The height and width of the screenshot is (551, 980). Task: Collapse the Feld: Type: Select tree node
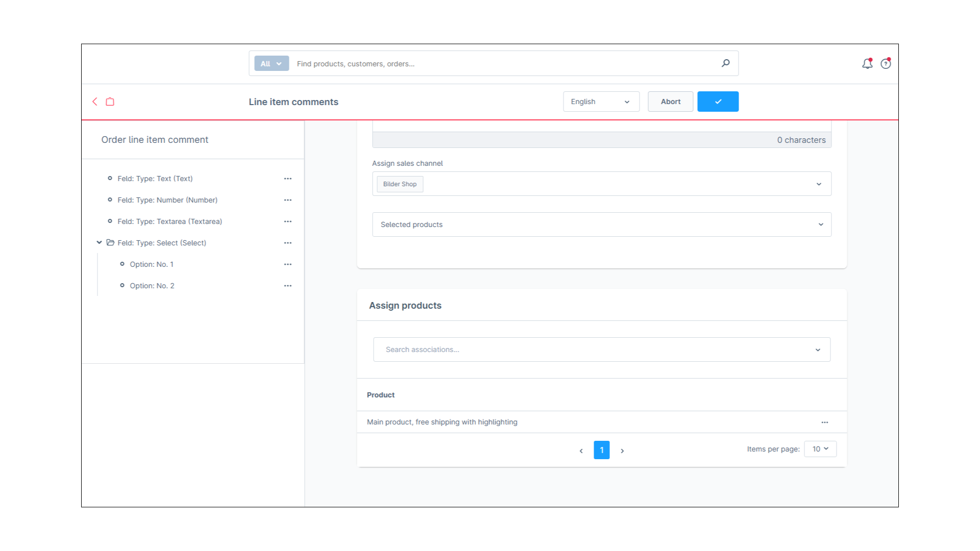click(99, 243)
